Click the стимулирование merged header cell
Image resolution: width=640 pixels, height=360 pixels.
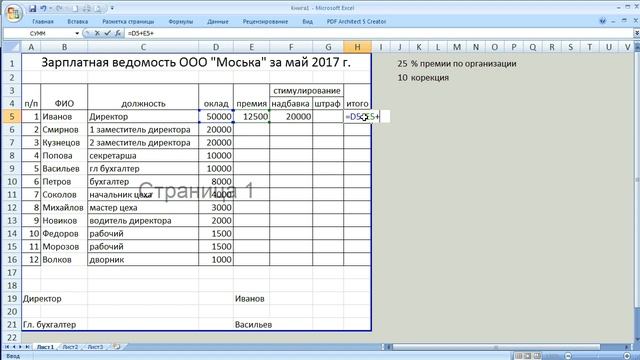(x=307, y=91)
